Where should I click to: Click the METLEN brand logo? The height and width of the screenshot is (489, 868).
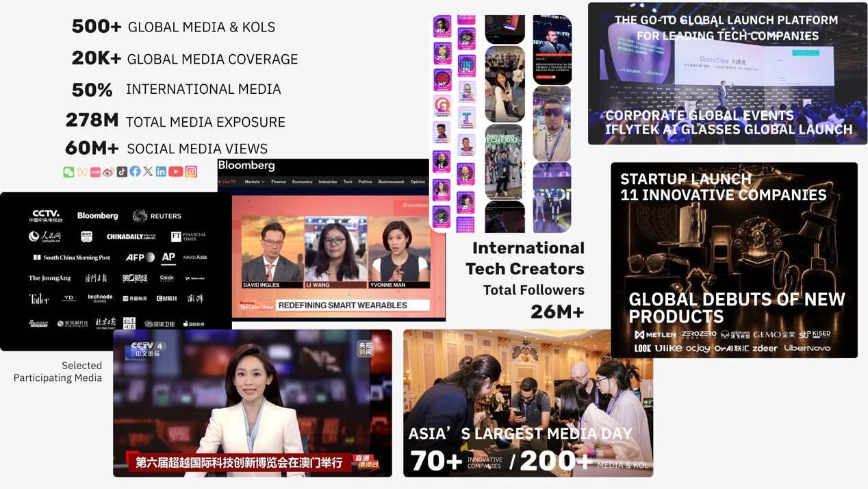click(656, 335)
